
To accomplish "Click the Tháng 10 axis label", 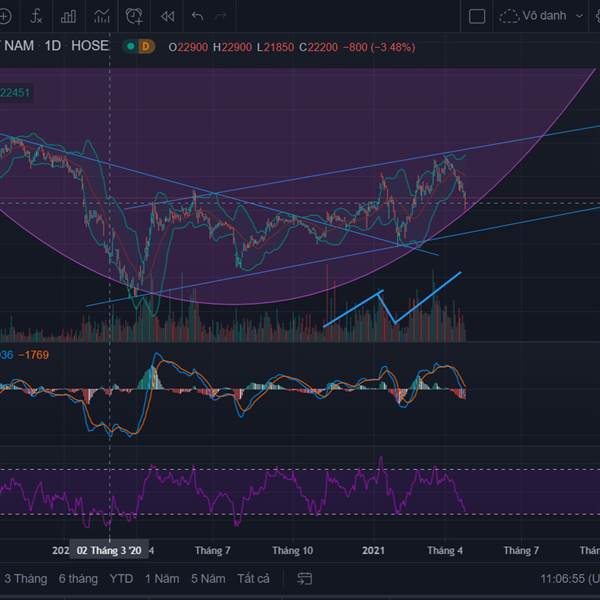I will coord(292,551).
